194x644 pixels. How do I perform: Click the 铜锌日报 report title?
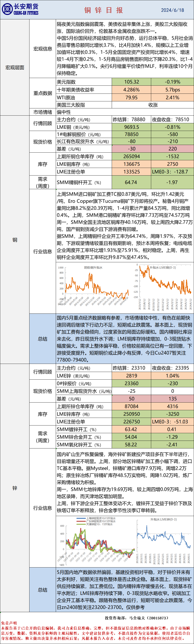click(x=104, y=10)
